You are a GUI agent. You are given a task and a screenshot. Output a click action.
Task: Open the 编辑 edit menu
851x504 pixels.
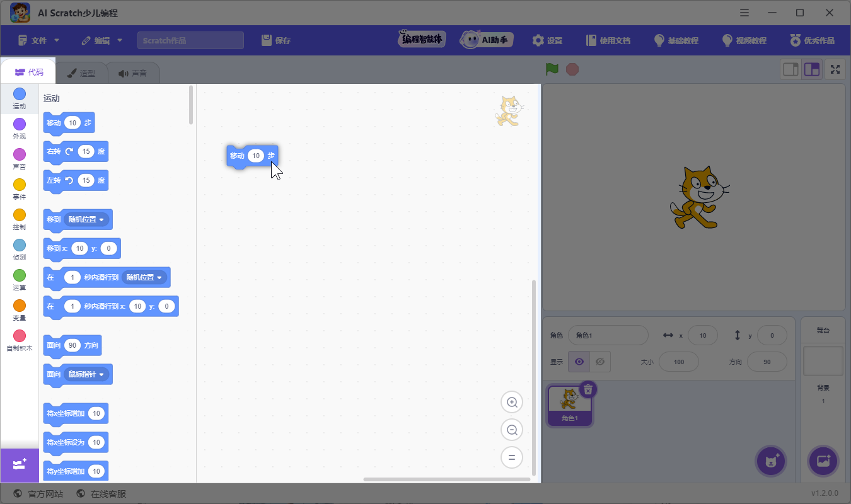[102, 40]
